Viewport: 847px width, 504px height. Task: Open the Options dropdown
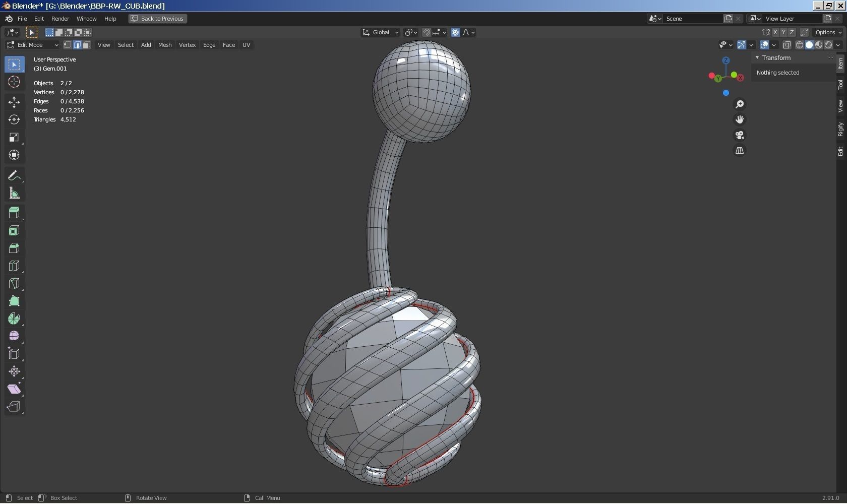828,32
